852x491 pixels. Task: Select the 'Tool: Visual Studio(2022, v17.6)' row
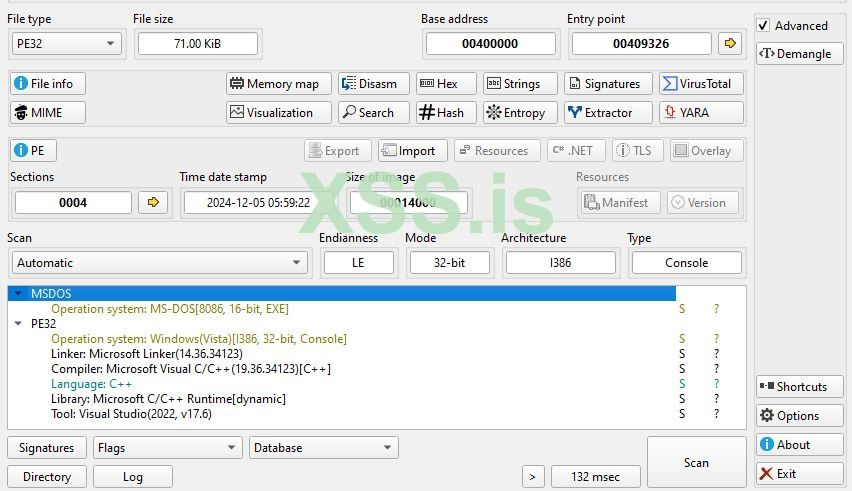pos(131,414)
